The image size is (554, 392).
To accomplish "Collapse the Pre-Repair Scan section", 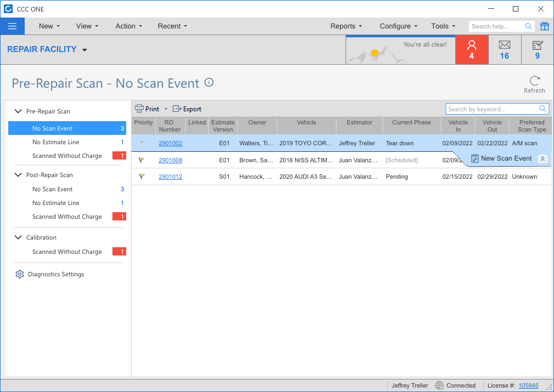I will pos(18,111).
